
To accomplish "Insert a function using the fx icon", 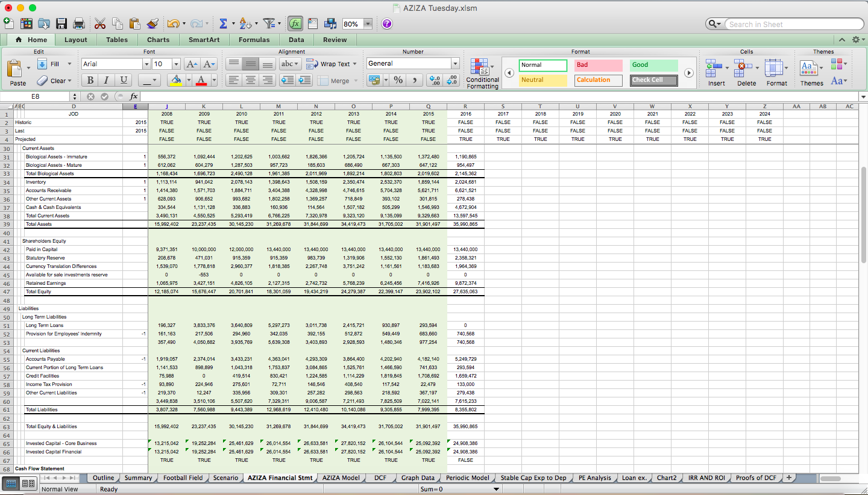I will [296, 23].
